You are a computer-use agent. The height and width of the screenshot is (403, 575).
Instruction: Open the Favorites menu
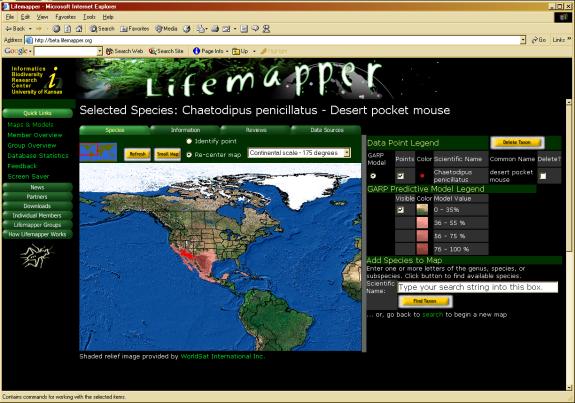[x=65, y=17]
